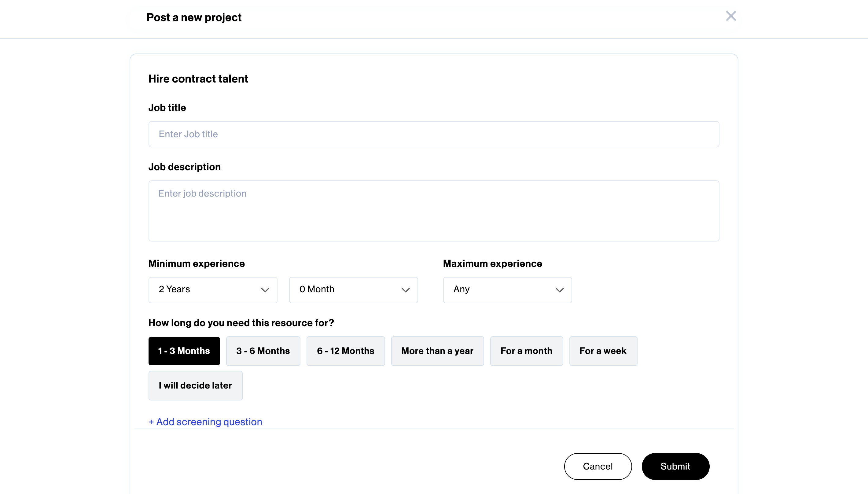868x494 pixels.
Task: Choose the 3 - 6 Months duration
Action: tap(263, 351)
